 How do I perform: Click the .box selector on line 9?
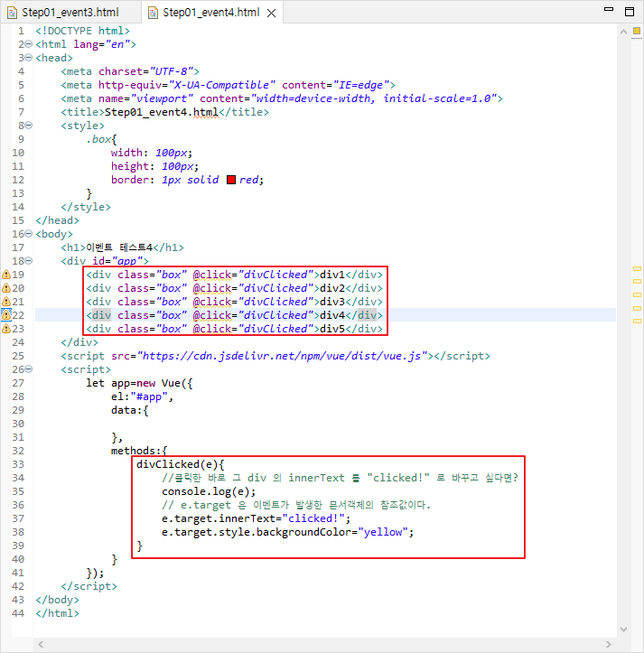pos(98,139)
